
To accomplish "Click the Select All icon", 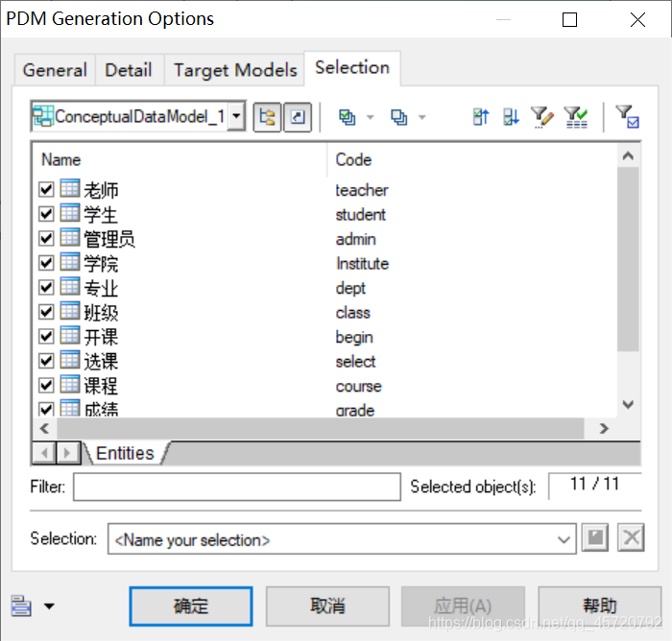I will click(x=348, y=117).
